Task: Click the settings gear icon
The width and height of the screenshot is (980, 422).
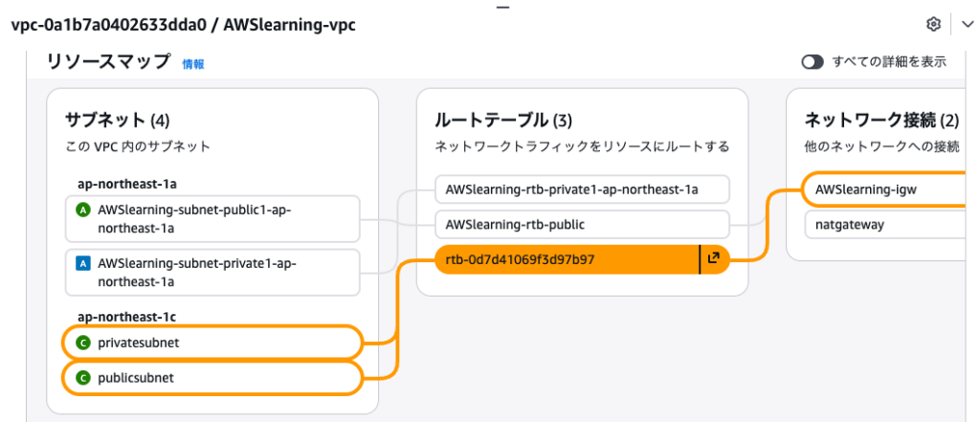Action: 934,24
